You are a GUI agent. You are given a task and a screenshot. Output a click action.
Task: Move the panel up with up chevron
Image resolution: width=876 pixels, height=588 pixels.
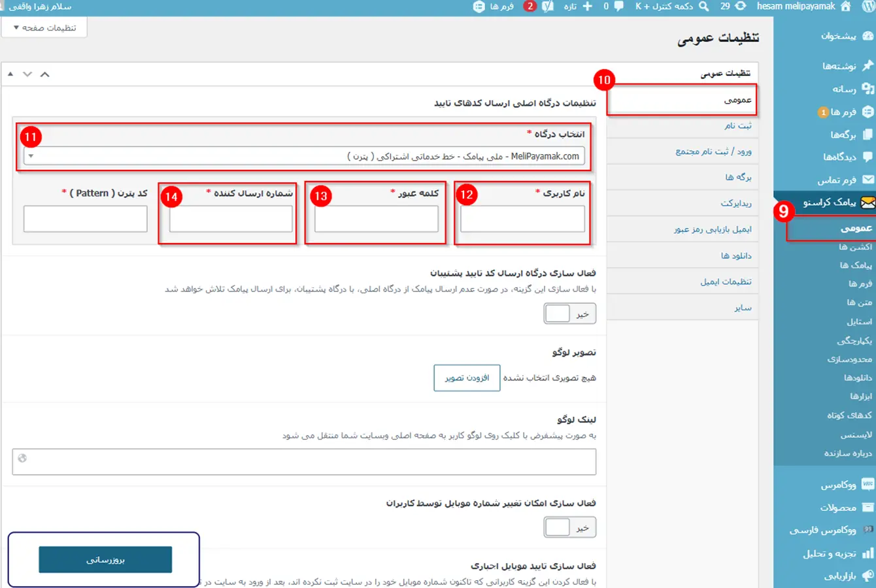pos(44,74)
